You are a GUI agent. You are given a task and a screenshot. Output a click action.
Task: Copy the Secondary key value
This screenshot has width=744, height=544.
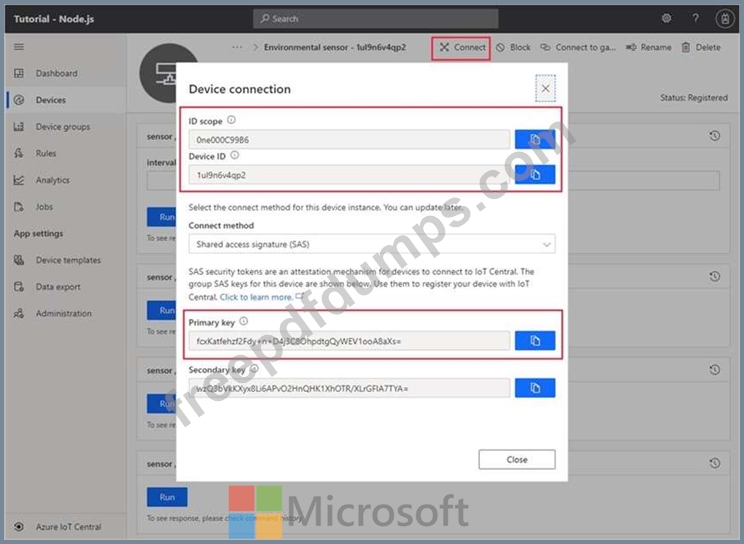(535, 388)
